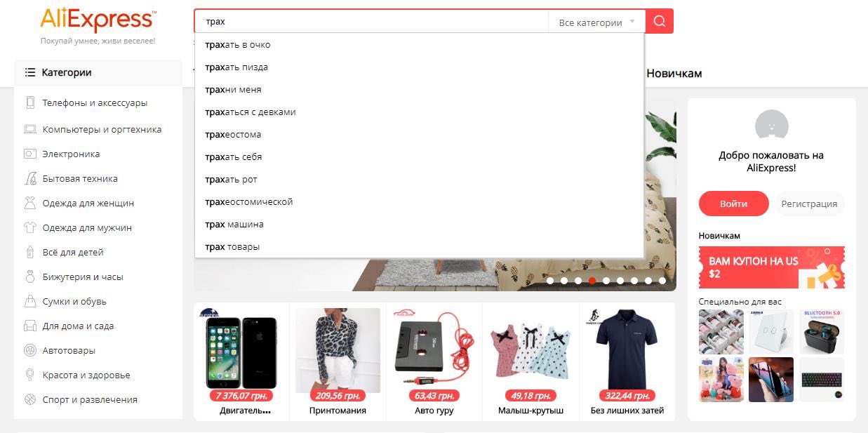The image size is (868, 433).
Task: Open the ball icon next to Спорт и развлечения
Action: (30, 399)
